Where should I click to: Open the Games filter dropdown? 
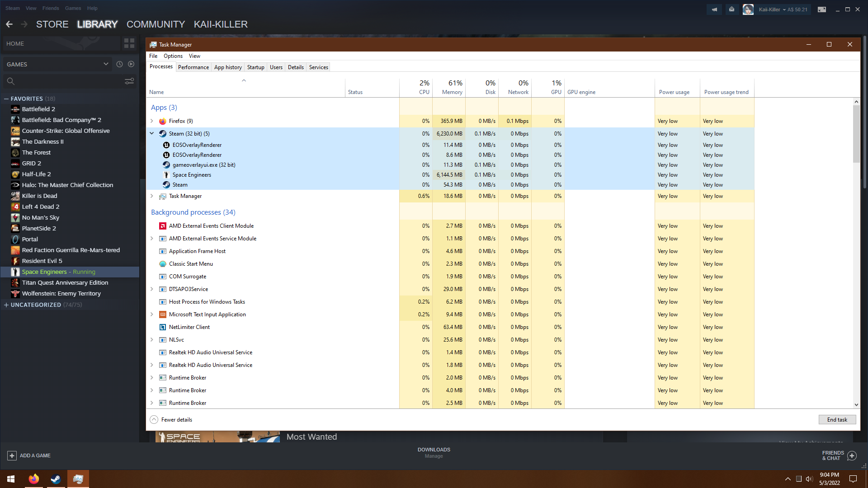(x=106, y=64)
